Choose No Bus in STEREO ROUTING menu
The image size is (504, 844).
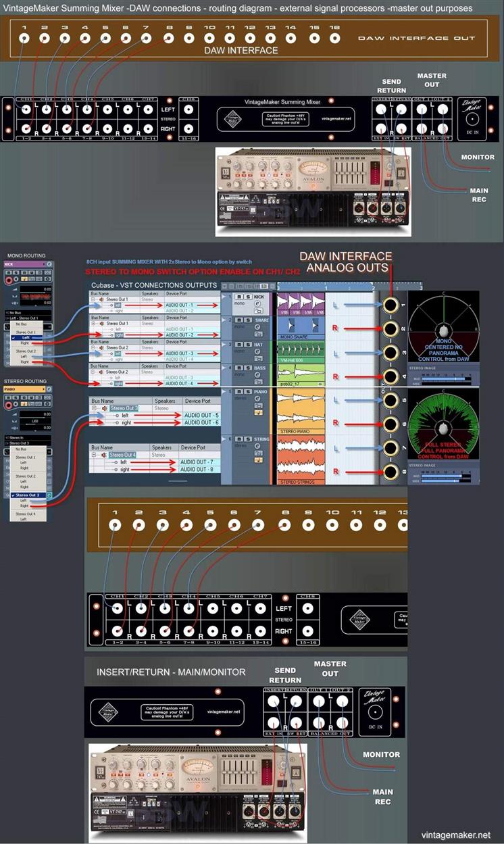pos(21,449)
